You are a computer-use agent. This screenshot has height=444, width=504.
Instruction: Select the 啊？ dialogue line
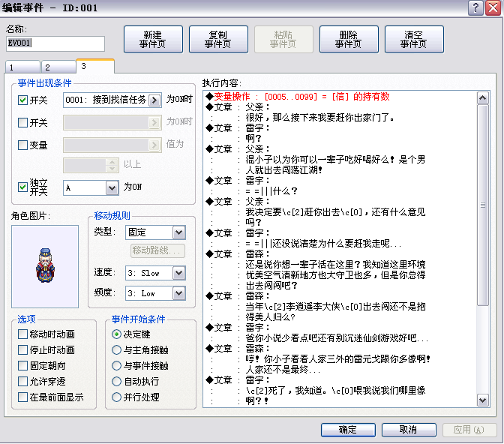pyautogui.click(x=253, y=138)
